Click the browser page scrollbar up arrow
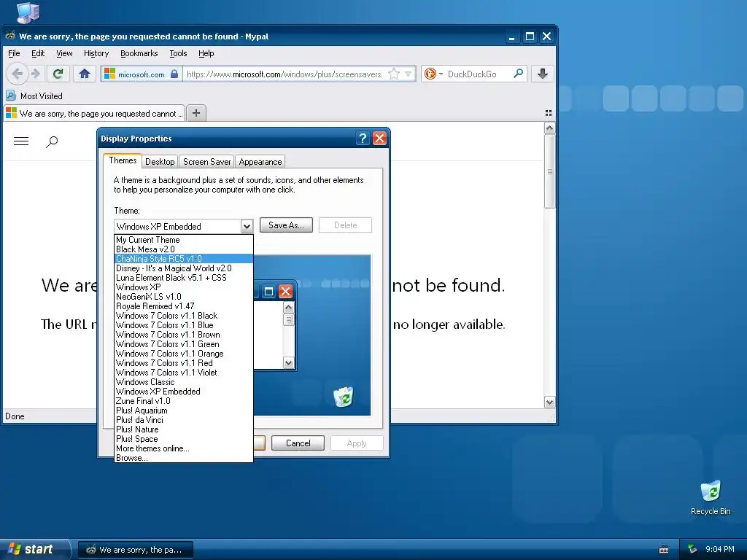Image resolution: width=747 pixels, height=560 pixels. click(x=549, y=128)
